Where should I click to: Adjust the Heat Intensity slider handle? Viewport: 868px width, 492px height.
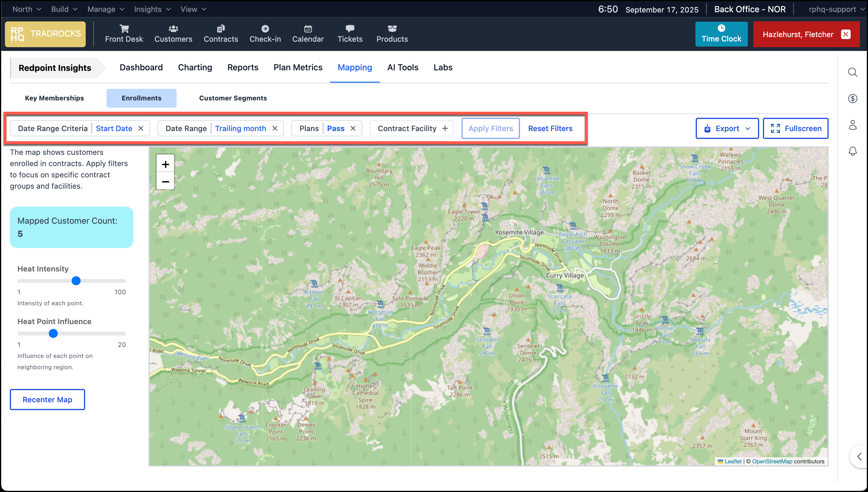pos(76,280)
